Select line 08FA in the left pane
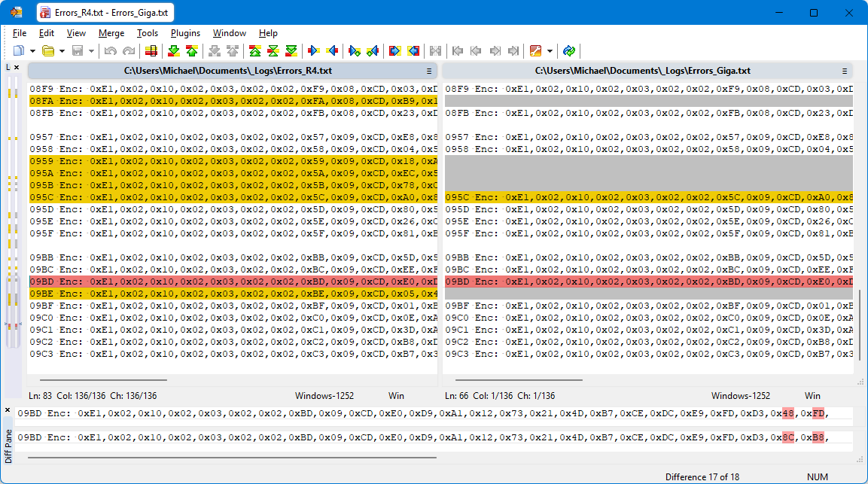 point(233,101)
